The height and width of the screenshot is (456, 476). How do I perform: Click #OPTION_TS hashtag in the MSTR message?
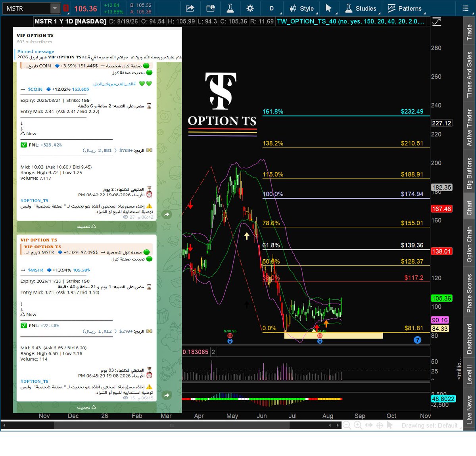(x=34, y=381)
